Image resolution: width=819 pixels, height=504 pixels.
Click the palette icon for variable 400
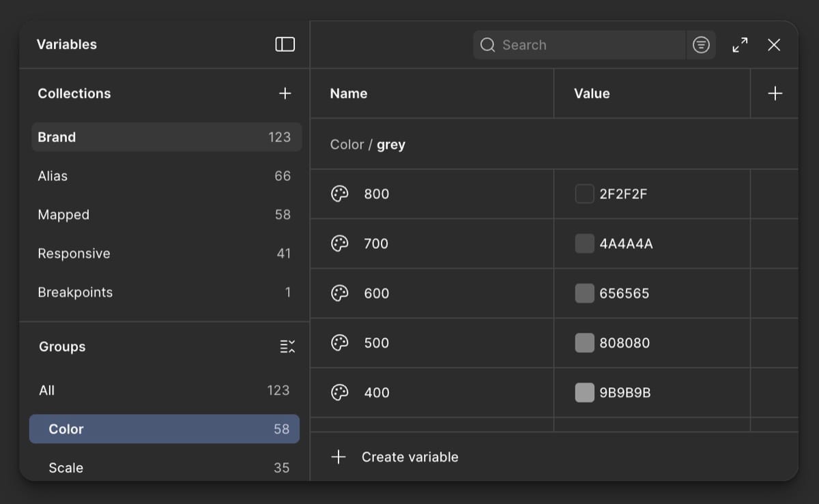tap(339, 392)
